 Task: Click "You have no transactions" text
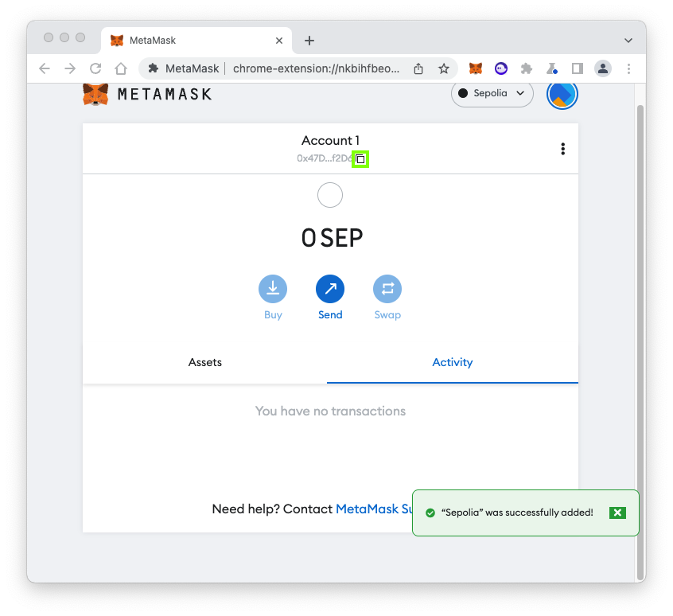click(x=330, y=411)
